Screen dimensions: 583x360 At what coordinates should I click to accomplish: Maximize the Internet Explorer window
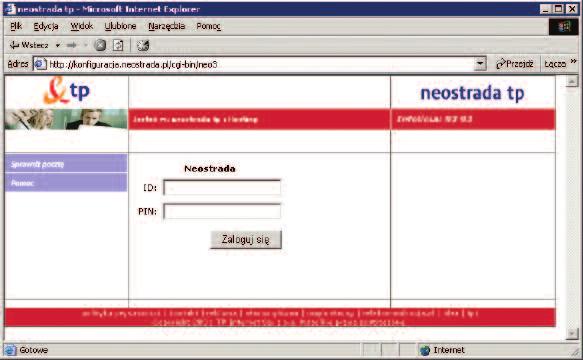(x=558, y=9)
